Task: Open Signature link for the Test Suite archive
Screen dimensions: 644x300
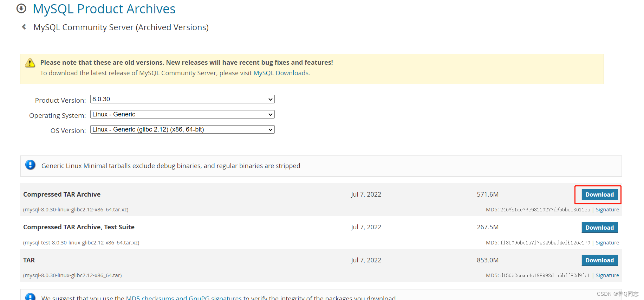Action: click(x=607, y=243)
